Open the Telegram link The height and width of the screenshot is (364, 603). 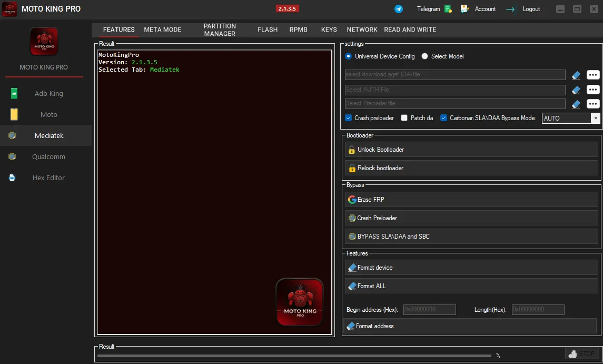click(428, 9)
